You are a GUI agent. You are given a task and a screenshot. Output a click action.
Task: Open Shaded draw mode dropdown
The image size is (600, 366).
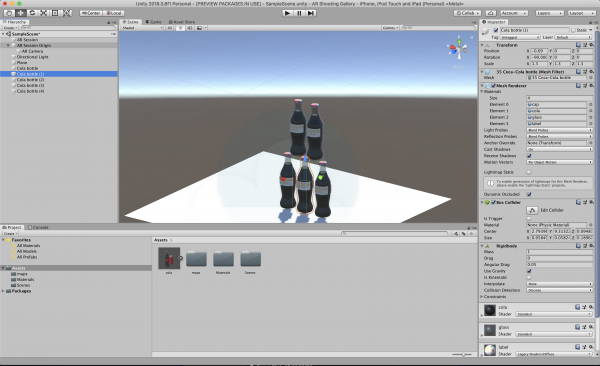coord(142,28)
